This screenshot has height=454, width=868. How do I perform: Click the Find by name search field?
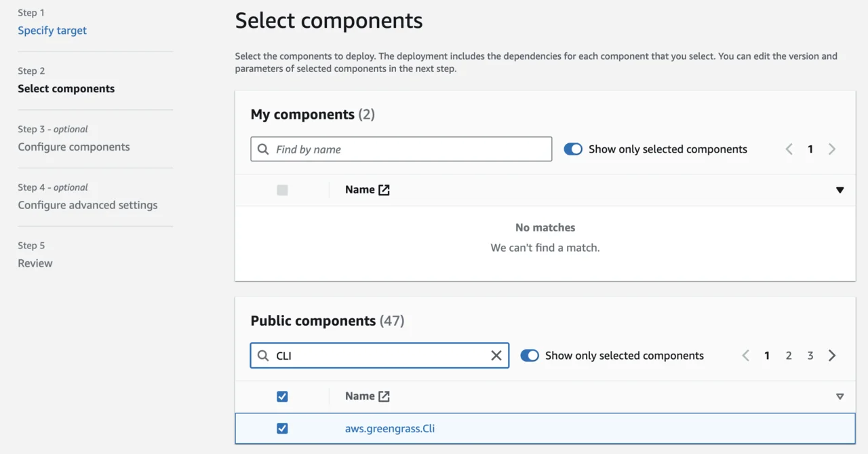[400, 149]
